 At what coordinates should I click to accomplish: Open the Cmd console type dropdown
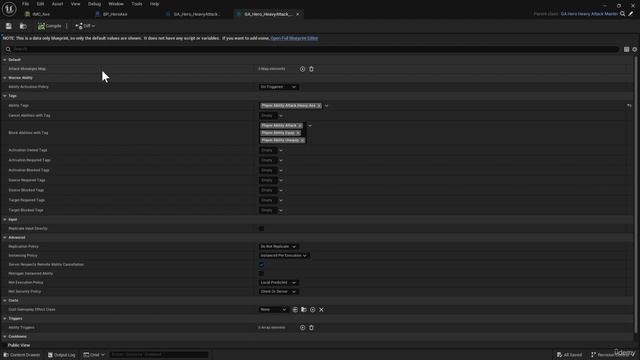coord(94,355)
